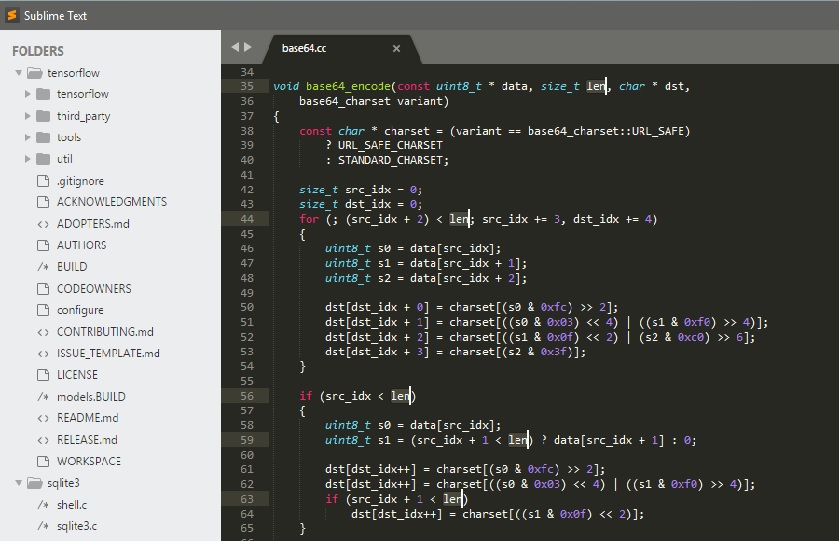Click the tab history back arrow
The height and width of the screenshot is (541, 839).
[235, 47]
